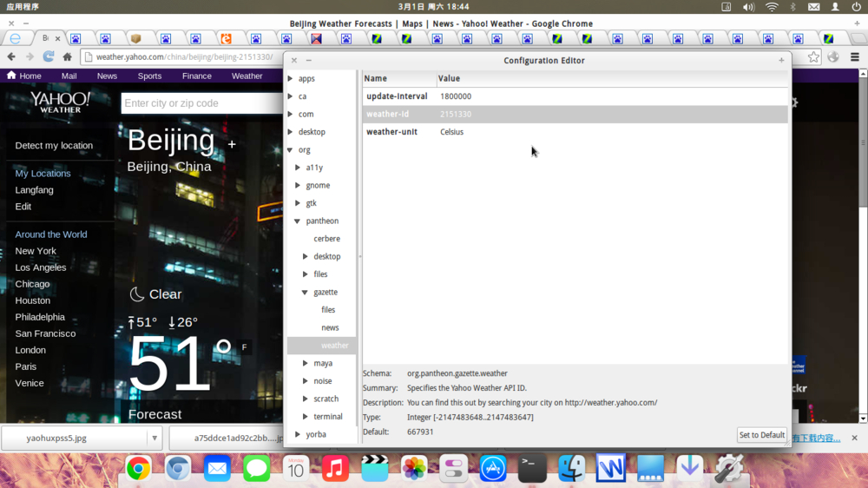
Task: Click the volume icon in top panel
Action: pos(748,7)
